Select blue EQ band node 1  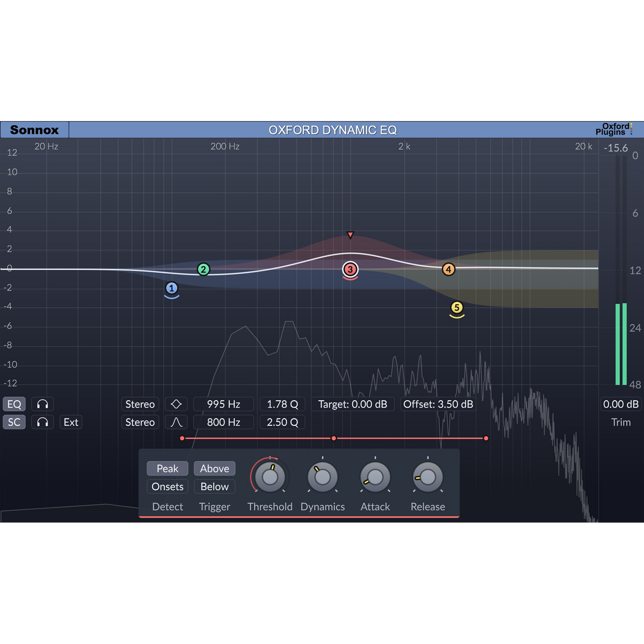[x=172, y=288]
